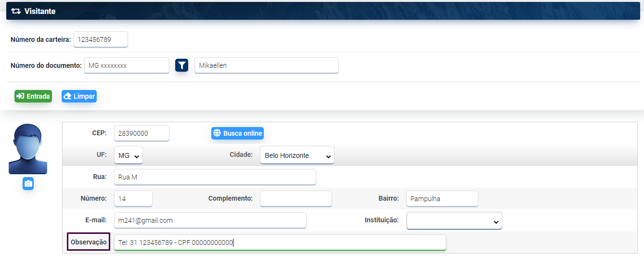Screen dimensions: 644x256
Task: Open the UF state dropdown
Action: point(129,155)
